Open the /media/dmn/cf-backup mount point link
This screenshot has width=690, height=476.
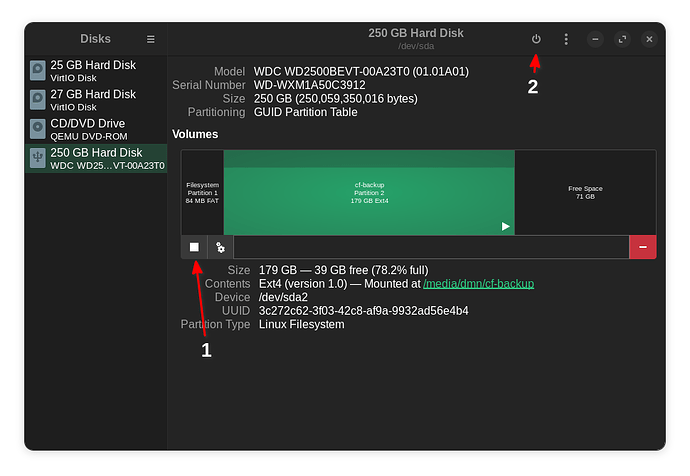478,284
